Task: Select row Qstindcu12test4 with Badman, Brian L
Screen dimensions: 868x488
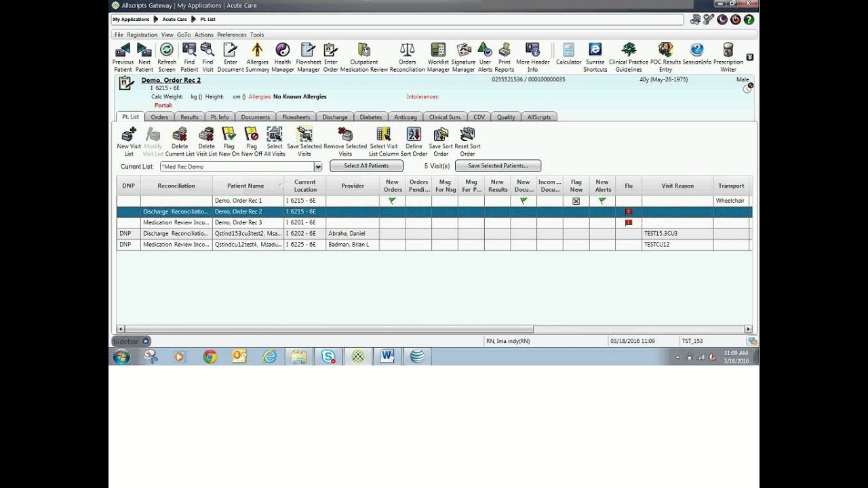Action: click(434, 244)
